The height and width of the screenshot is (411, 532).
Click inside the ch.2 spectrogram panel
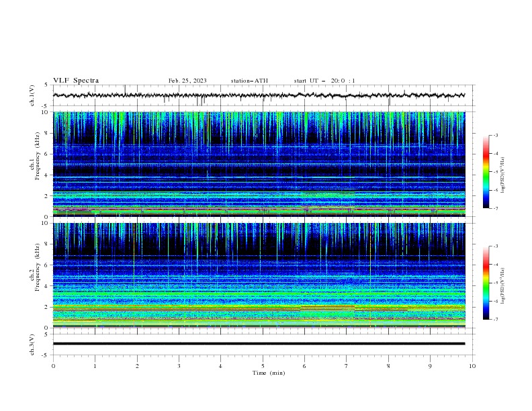(259, 275)
